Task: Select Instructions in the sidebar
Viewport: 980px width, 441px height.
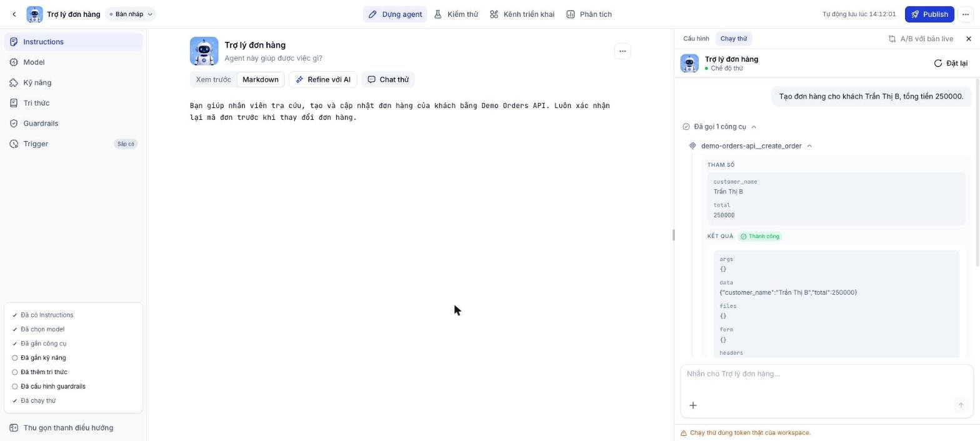Action: click(x=73, y=42)
